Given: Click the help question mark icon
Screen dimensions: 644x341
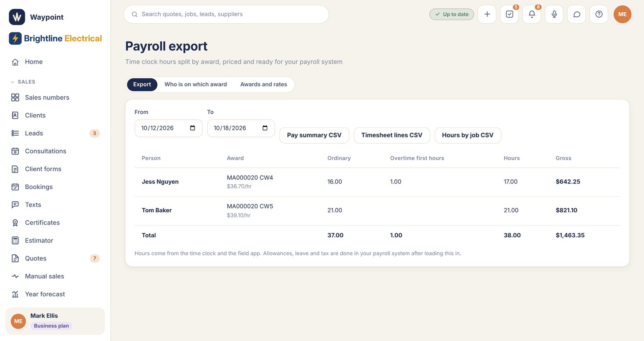Looking at the screenshot, I should 599,14.
